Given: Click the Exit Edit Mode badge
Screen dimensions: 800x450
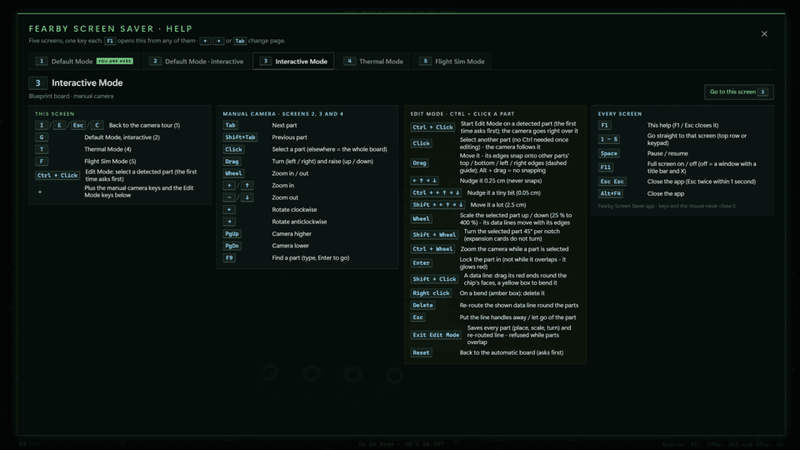Looking at the screenshot, I should (436, 335).
